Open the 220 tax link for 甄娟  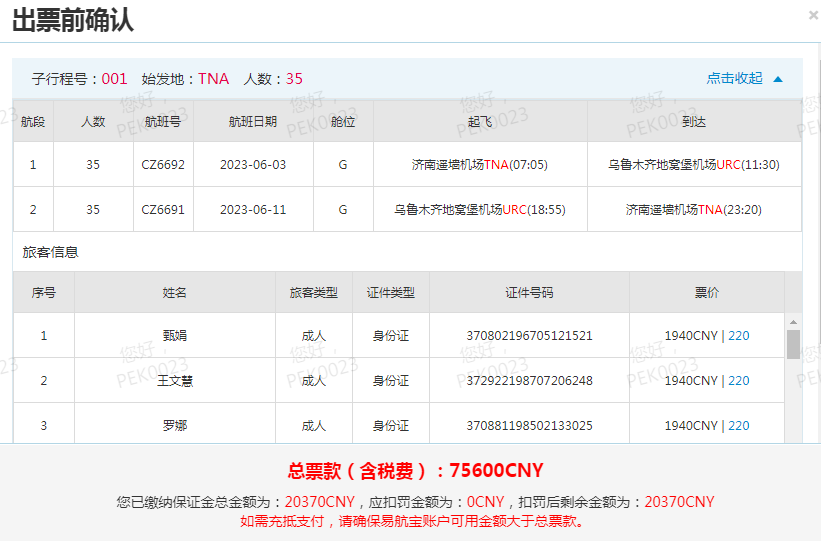[x=738, y=336]
